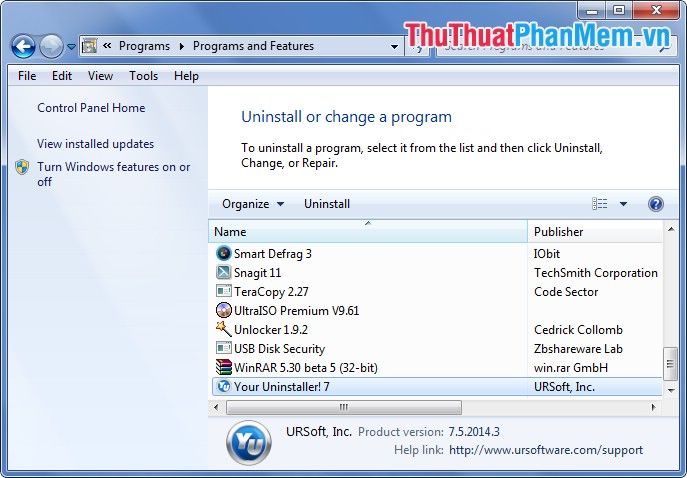Screen dimensions: 687x478
Task: Click Zbshareware Lab publisher cell
Action: (578, 349)
